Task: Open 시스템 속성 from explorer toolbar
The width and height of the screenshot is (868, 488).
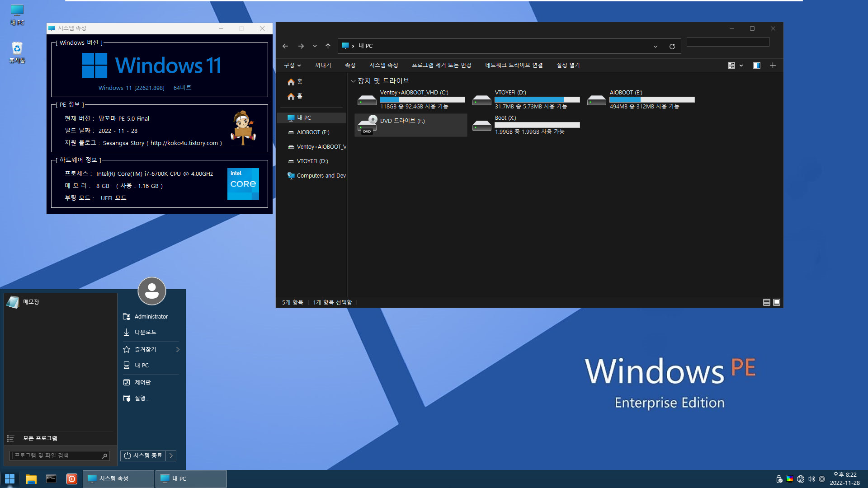Action: [x=384, y=66]
